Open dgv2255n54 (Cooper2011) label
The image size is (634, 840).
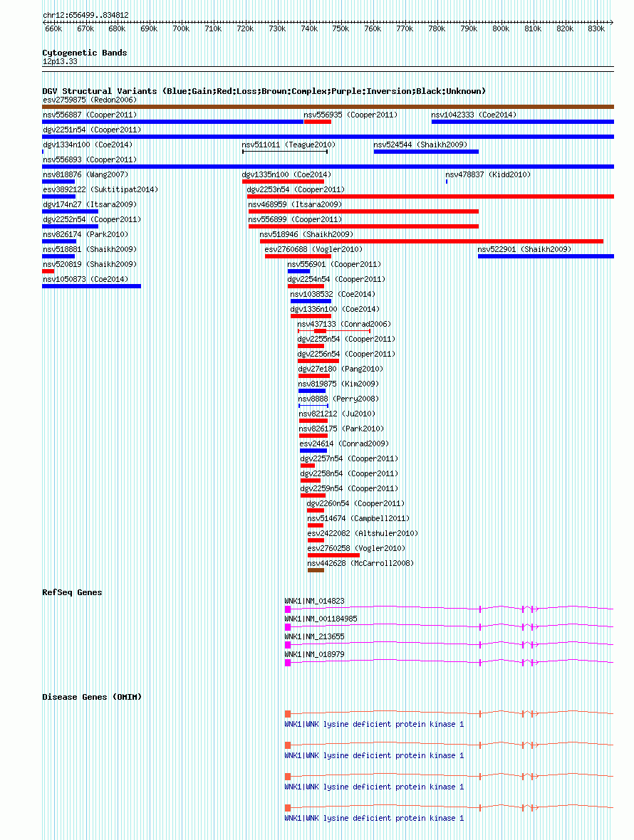tap(346, 340)
